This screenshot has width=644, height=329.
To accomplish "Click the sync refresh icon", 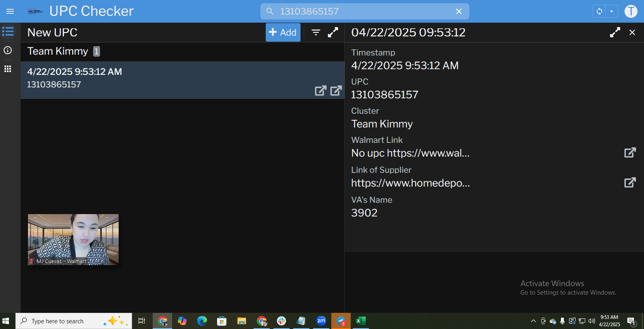I will pyautogui.click(x=599, y=11).
